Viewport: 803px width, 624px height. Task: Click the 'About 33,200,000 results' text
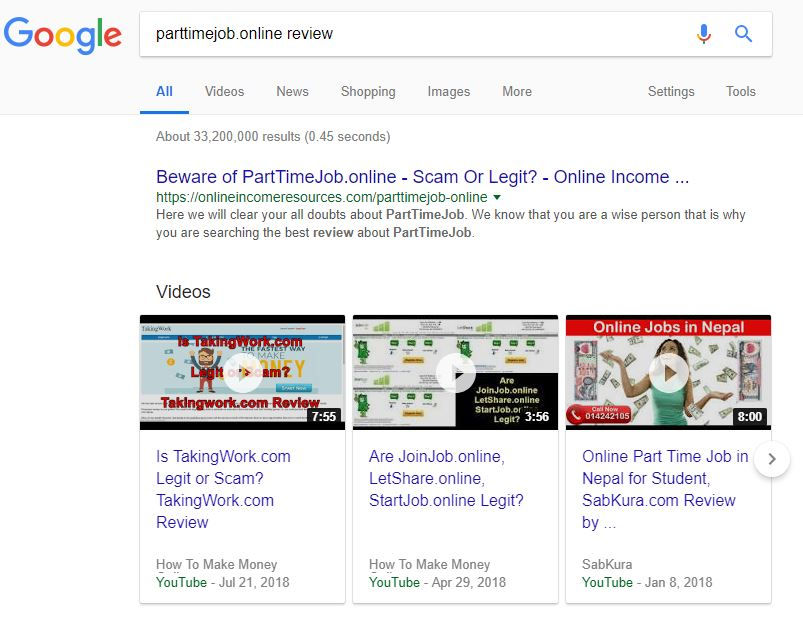tap(273, 137)
